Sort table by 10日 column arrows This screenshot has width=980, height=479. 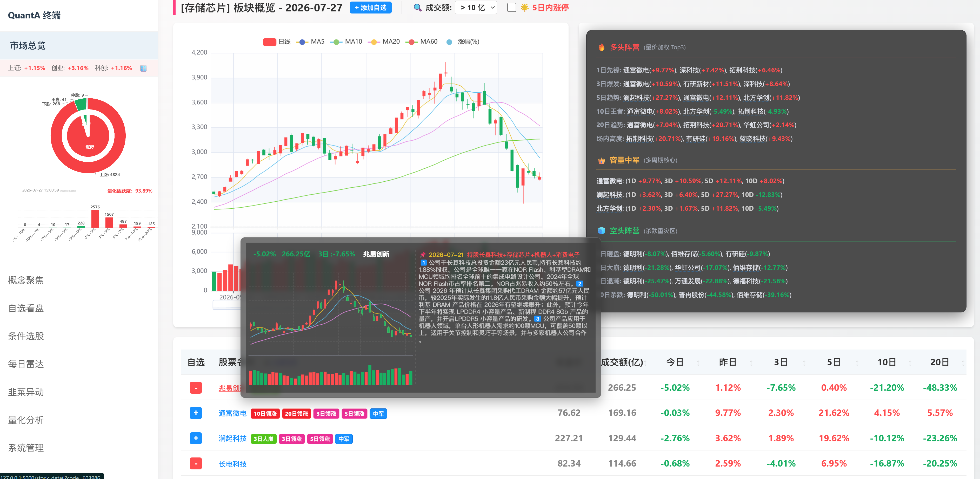click(910, 363)
